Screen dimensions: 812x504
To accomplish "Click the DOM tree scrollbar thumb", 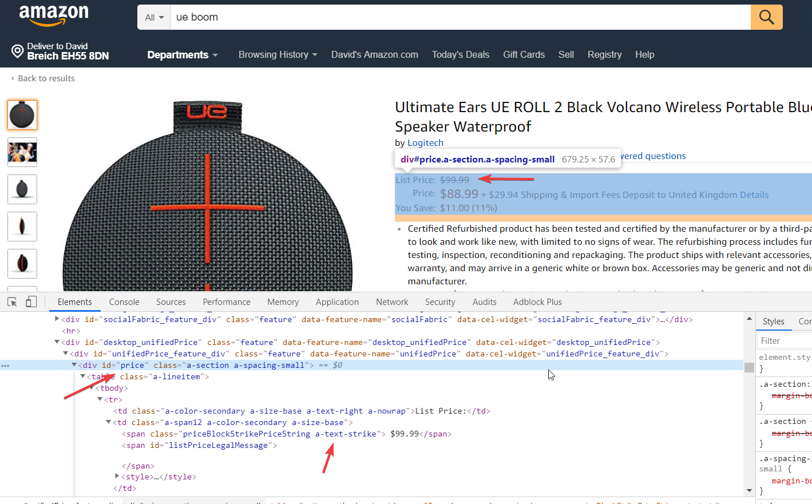I will pos(749,367).
